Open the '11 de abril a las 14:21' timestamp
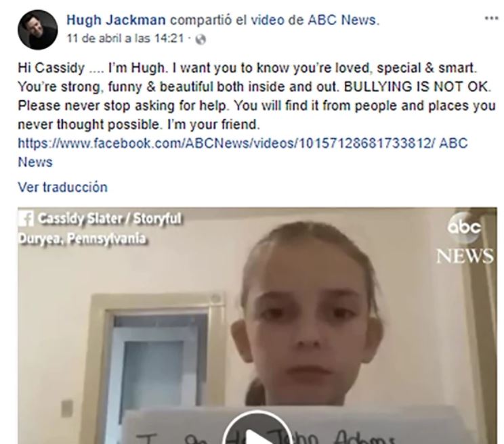Viewport: 504px width, 444px height. click(x=125, y=39)
